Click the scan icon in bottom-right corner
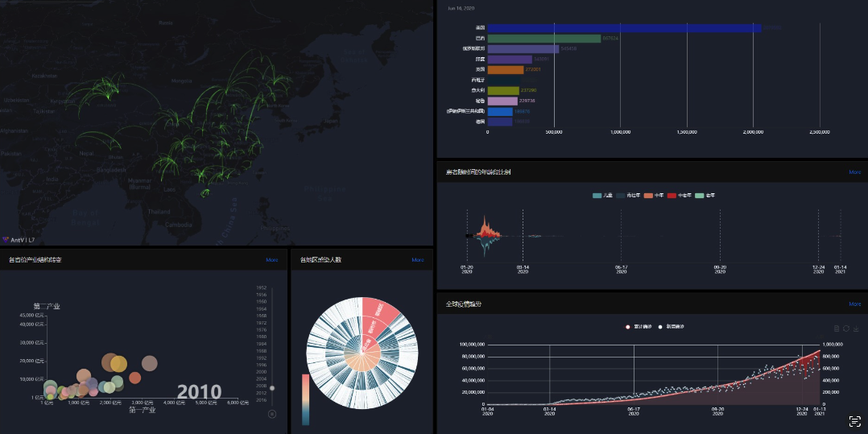 tap(854, 421)
